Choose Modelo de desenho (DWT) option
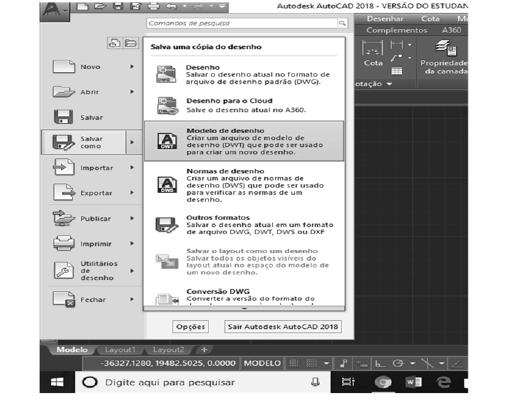This screenshot has height=414, width=526. coord(244,141)
